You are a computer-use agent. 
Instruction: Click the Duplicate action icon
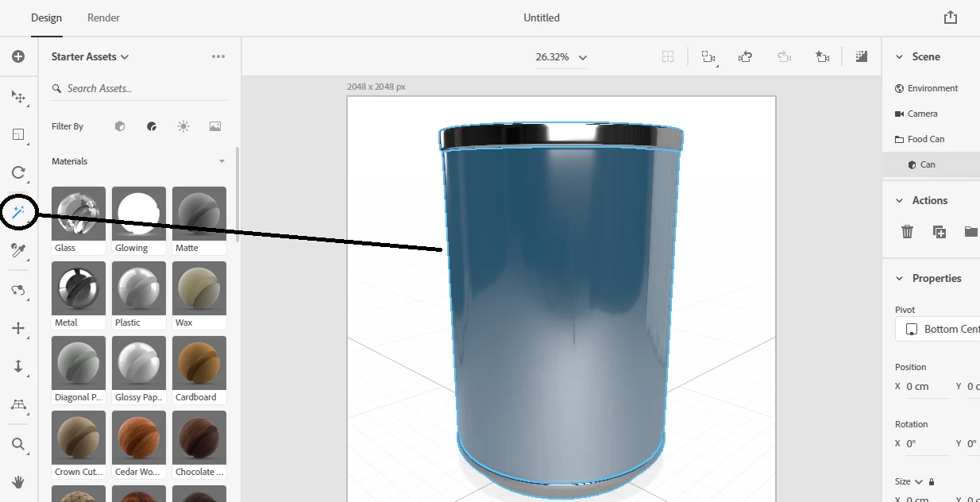[939, 231]
